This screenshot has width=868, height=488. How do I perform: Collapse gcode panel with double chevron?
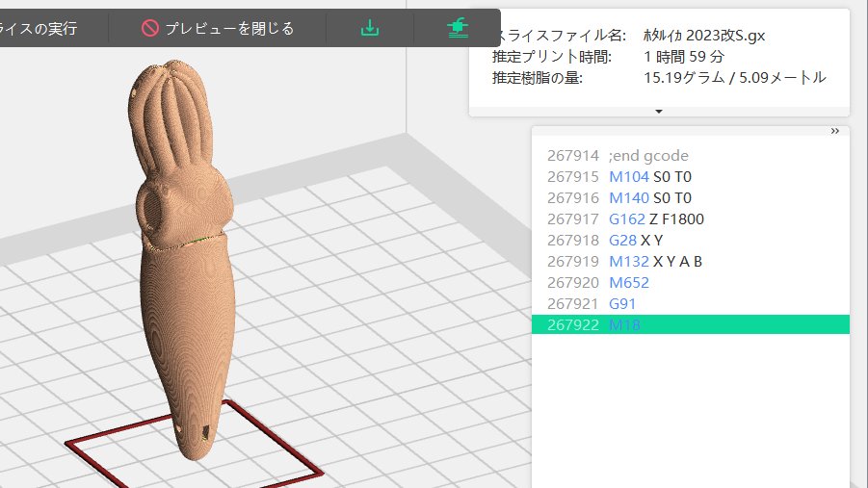835,131
